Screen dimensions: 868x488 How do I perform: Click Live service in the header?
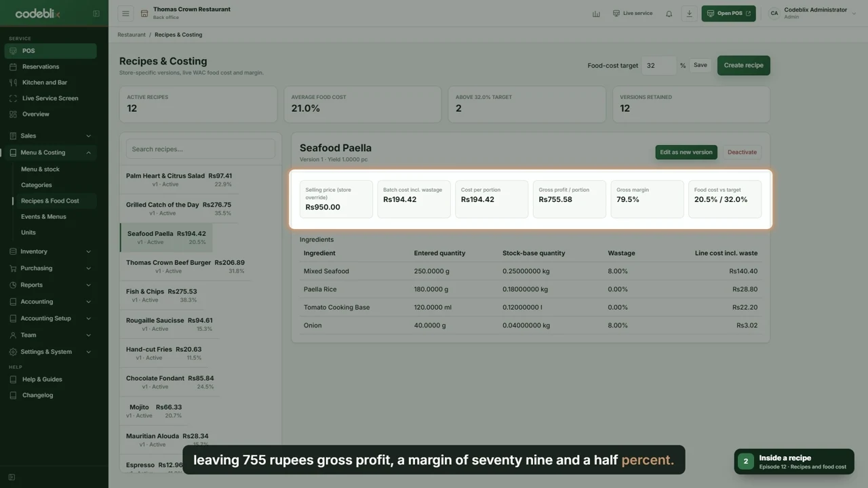pos(632,14)
